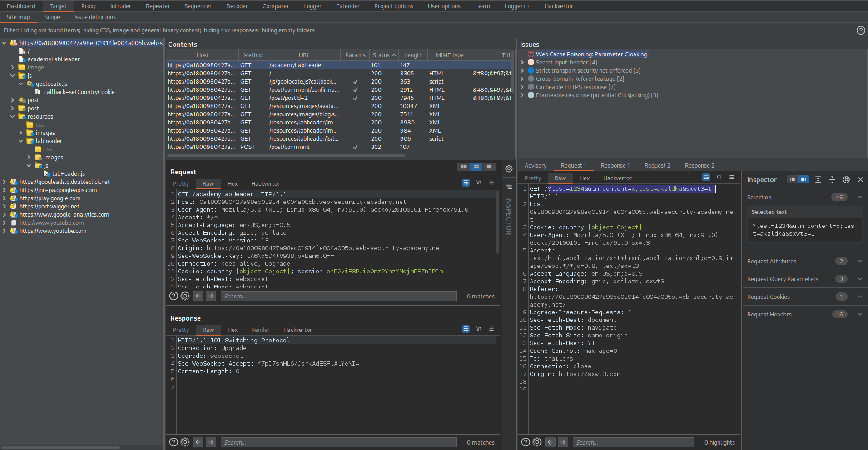Open issue Request 1 viewer hamburger menu
The height and width of the screenshot is (450, 868).
click(x=732, y=177)
